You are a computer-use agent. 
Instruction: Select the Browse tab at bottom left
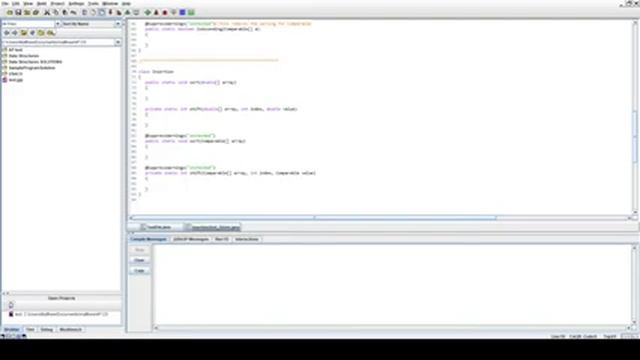click(x=11, y=329)
